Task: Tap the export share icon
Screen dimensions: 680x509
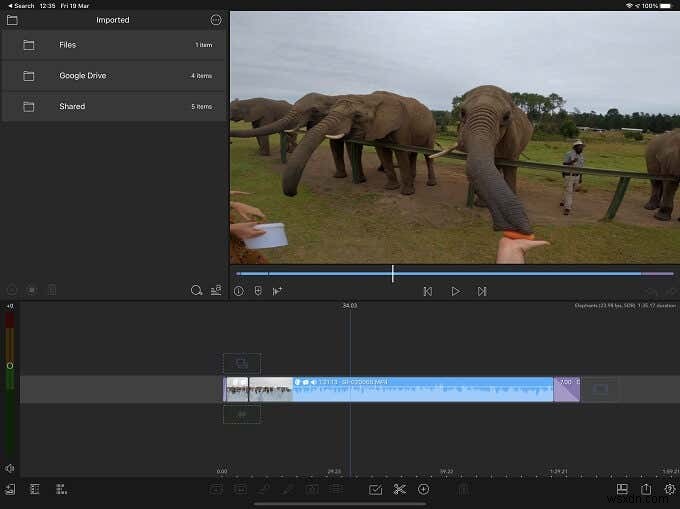Action: (645, 489)
